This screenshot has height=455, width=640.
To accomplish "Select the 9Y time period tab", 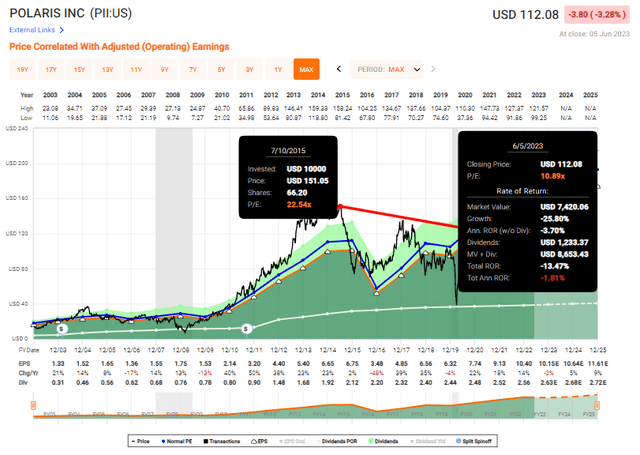I will point(164,69).
